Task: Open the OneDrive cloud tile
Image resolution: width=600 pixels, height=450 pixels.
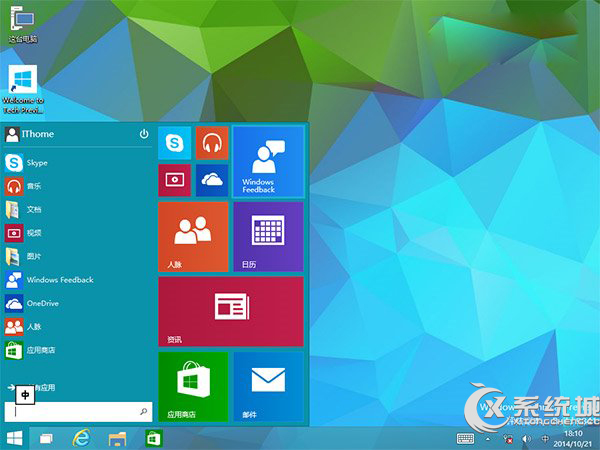Action: tap(212, 180)
